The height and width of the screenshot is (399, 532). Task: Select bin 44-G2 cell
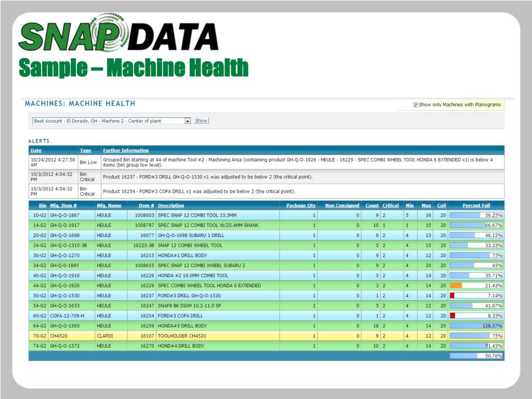[39, 286]
